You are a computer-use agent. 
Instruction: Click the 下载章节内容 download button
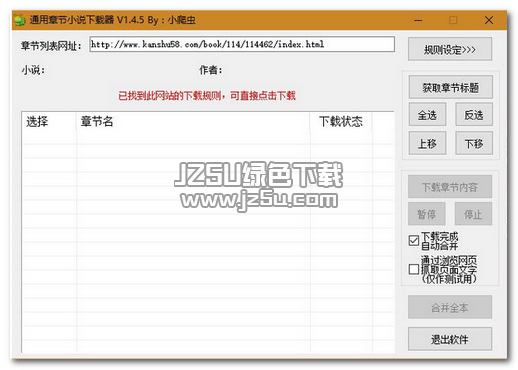(450, 187)
